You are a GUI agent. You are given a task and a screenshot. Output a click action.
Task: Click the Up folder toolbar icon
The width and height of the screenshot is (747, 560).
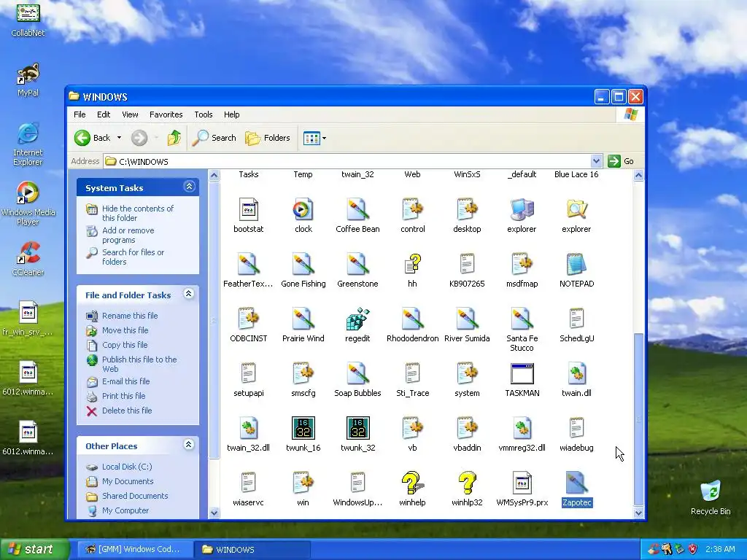[x=174, y=138]
